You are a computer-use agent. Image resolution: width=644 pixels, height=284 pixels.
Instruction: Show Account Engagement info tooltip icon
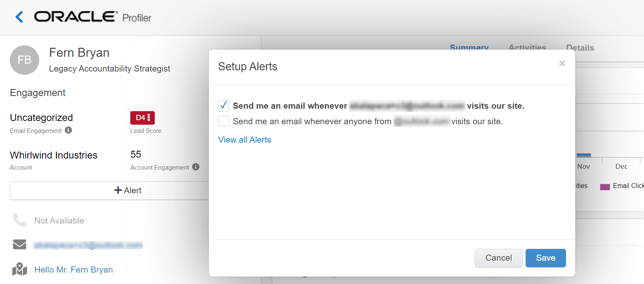(196, 167)
